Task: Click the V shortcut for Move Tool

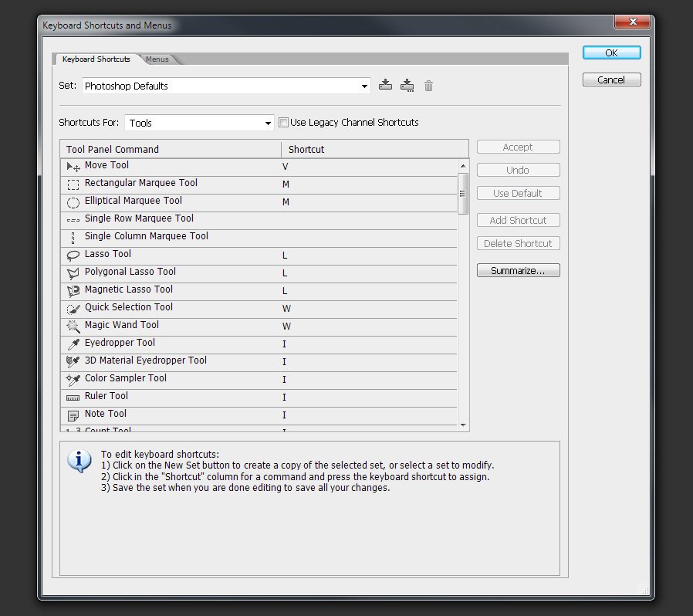Action: click(x=285, y=167)
